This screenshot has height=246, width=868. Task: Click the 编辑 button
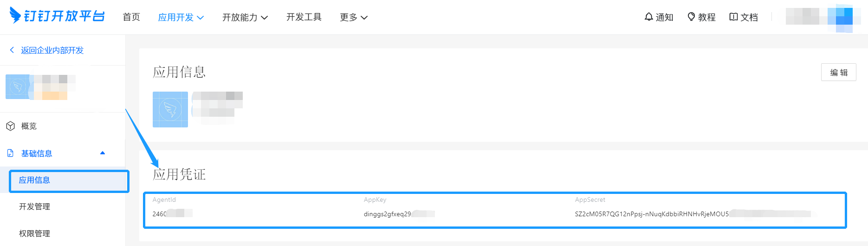838,72
